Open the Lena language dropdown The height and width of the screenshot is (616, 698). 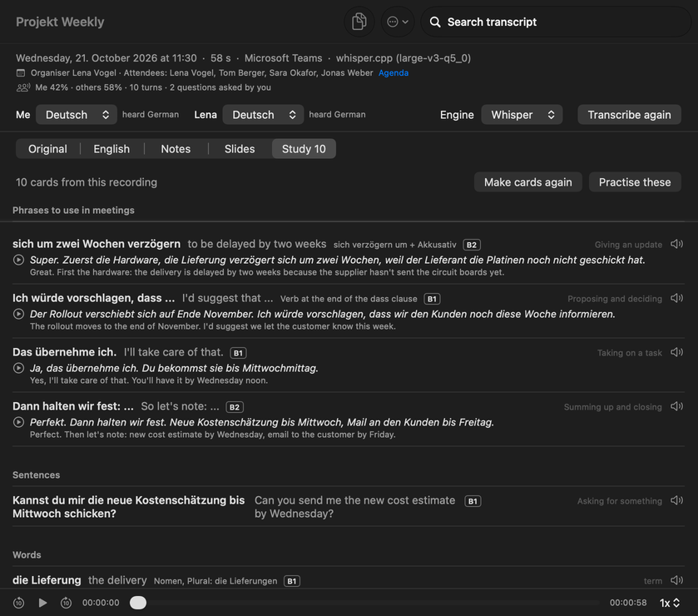(263, 115)
